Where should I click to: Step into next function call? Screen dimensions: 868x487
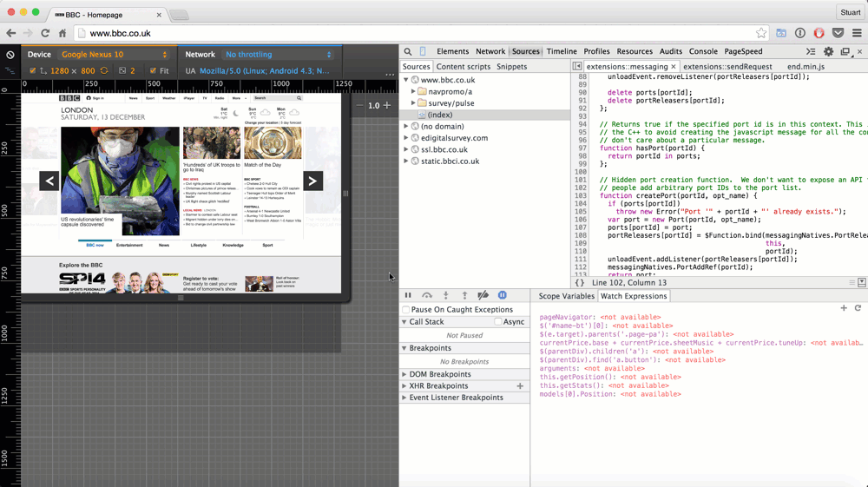(x=445, y=295)
